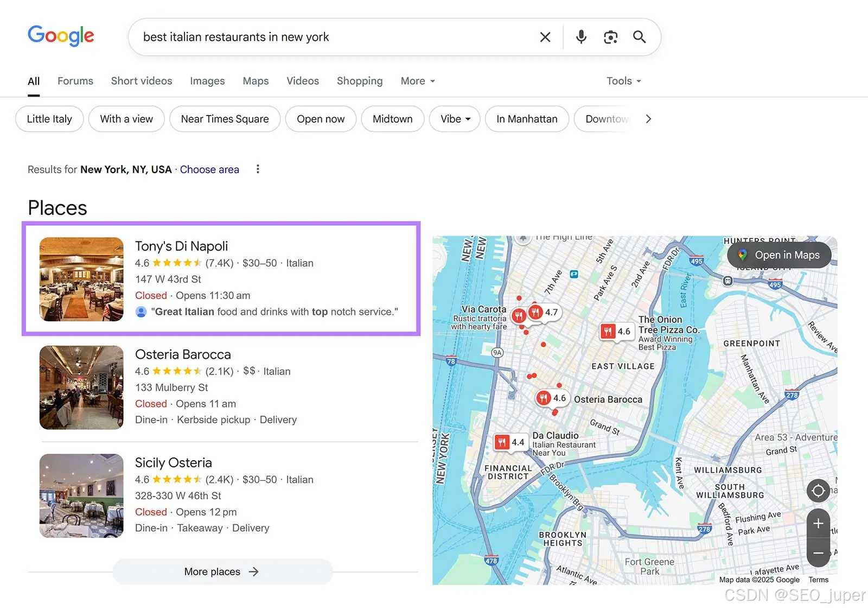
Task: Select Osteria Barocca 4.6 pin on map
Action: 552,398
